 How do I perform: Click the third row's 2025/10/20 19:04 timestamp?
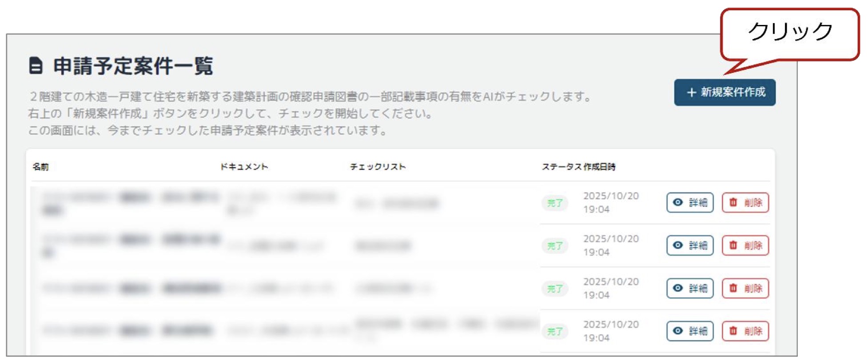pyautogui.click(x=611, y=288)
